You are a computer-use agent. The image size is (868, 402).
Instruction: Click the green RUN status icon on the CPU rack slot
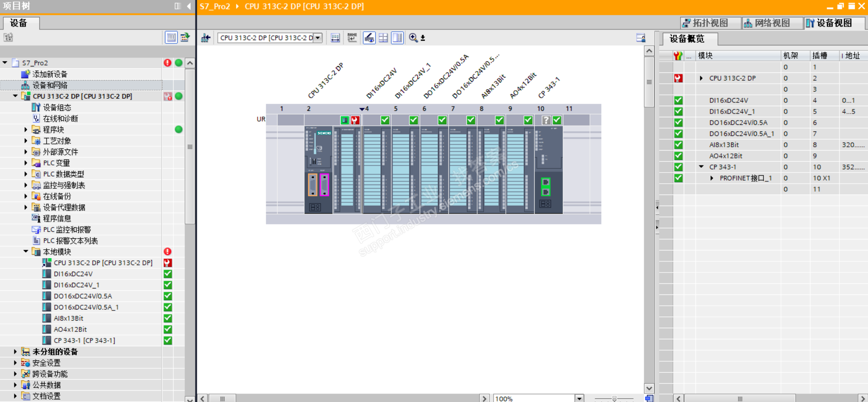[x=344, y=120]
